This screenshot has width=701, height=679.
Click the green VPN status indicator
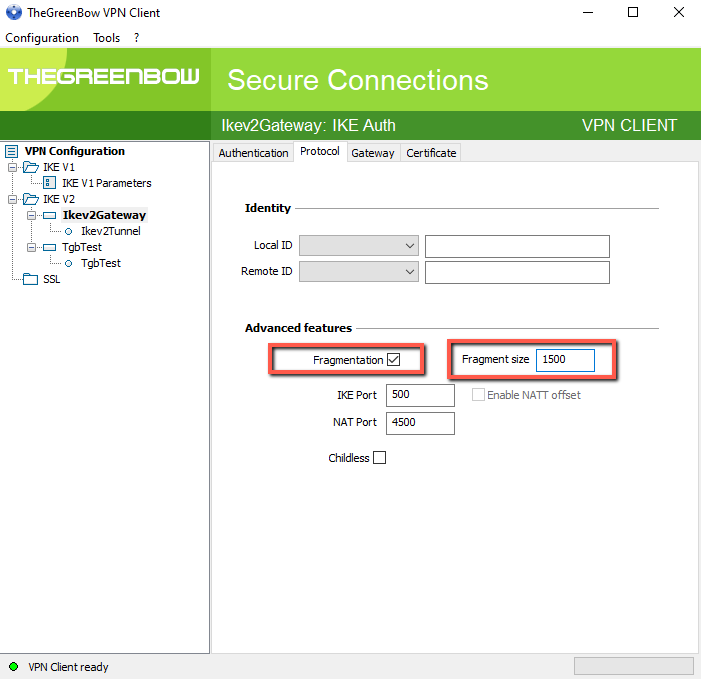tap(13, 666)
